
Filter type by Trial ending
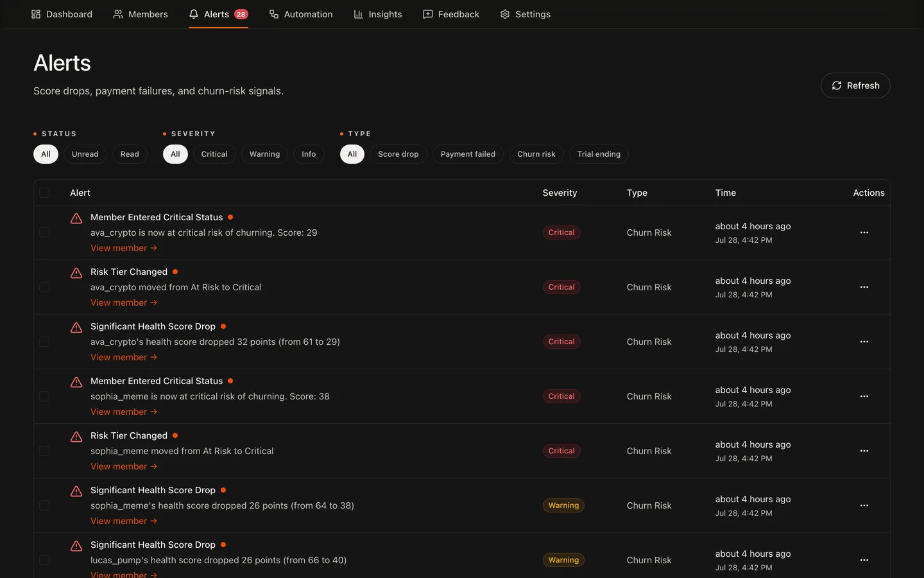pyautogui.click(x=599, y=154)
